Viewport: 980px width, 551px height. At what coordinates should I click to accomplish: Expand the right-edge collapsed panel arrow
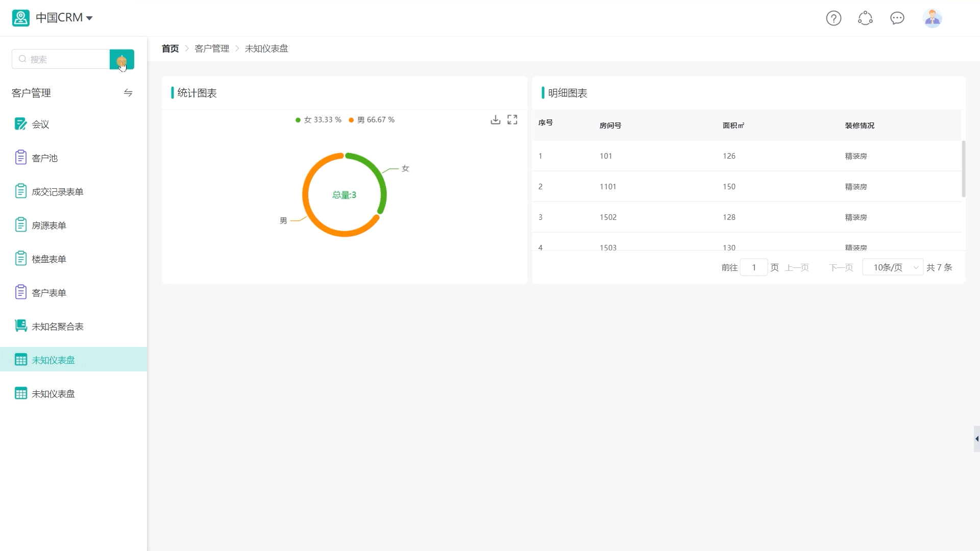tap(977, 439)
